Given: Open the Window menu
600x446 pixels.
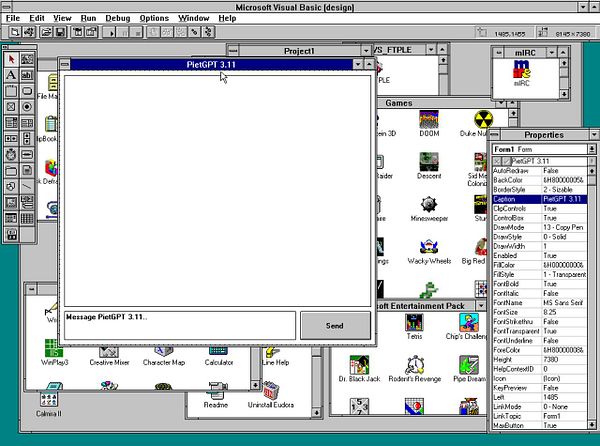Looking at the screenshot, I should click(x=194, y=18).
